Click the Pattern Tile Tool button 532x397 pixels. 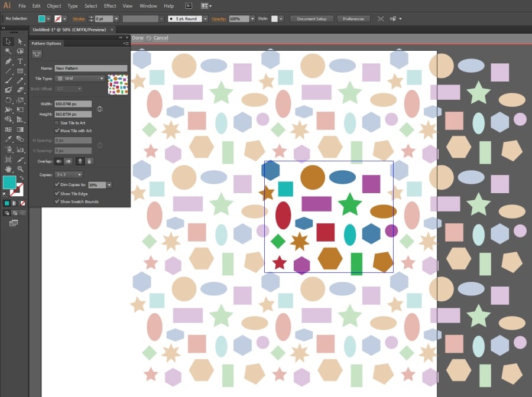click(x=37, y=54)
